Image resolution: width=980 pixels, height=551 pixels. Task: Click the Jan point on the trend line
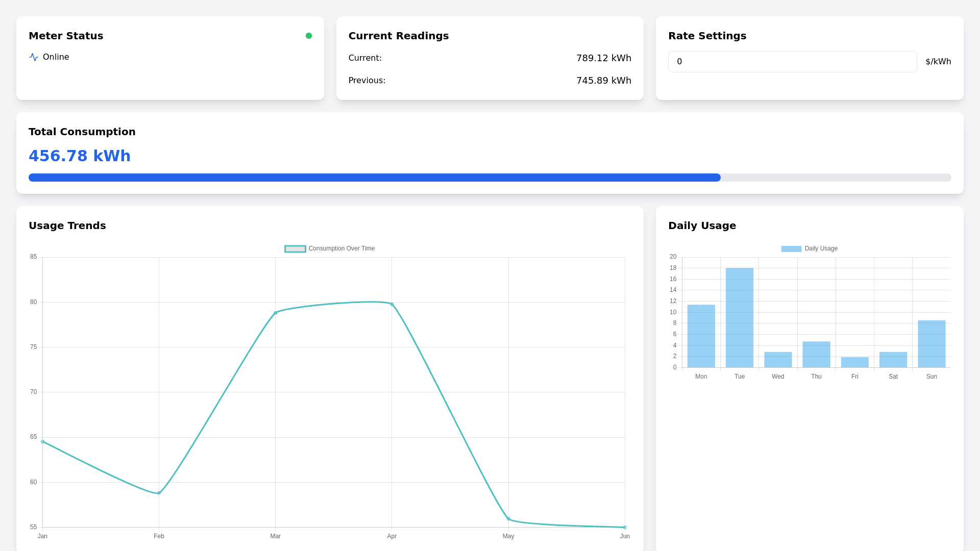[x=43, y=441]
